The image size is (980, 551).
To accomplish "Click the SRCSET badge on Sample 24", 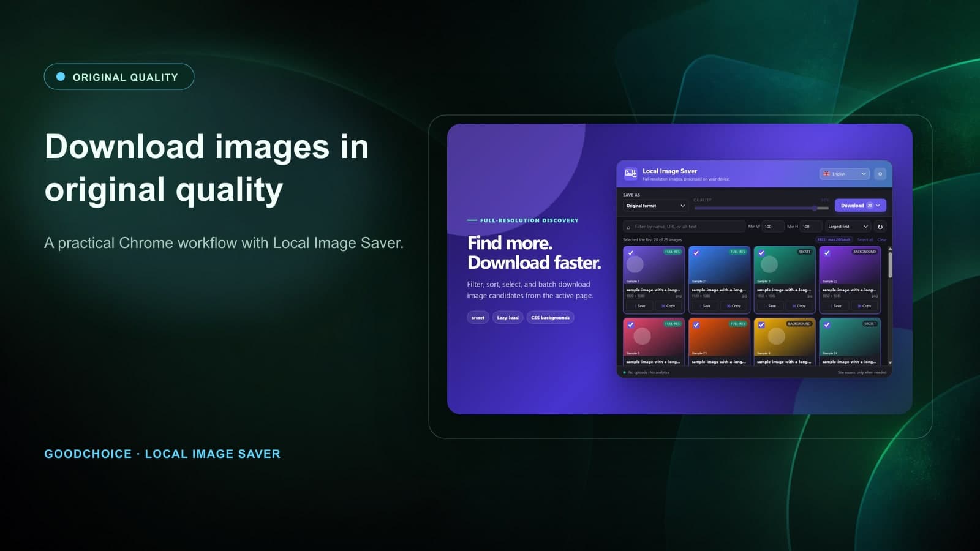I will [x=870, y=324].
